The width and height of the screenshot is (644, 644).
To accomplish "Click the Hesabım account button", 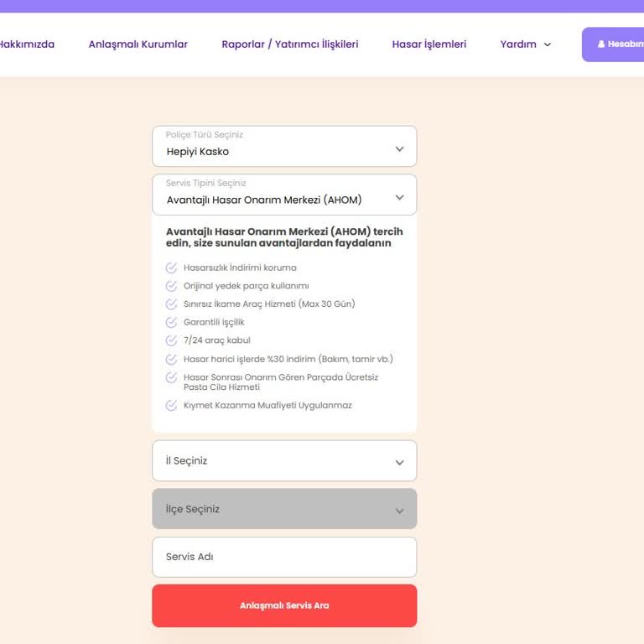I will click(615, 44).
